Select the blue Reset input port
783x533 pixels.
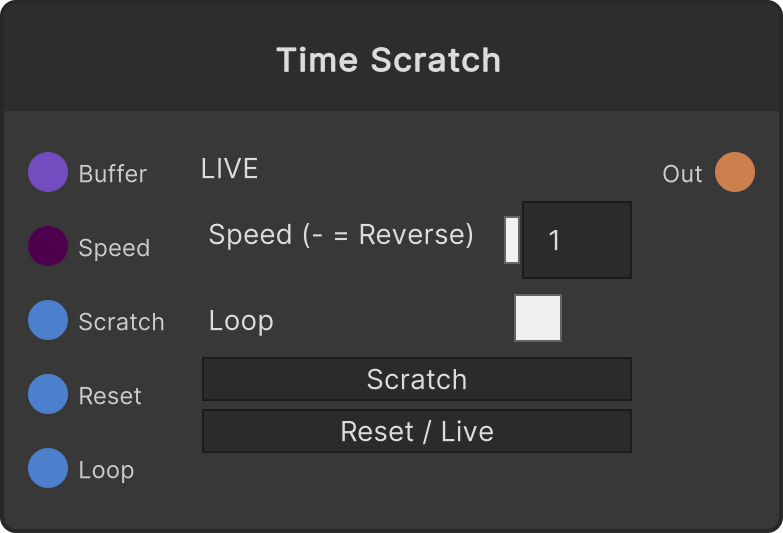pos(48,394)
